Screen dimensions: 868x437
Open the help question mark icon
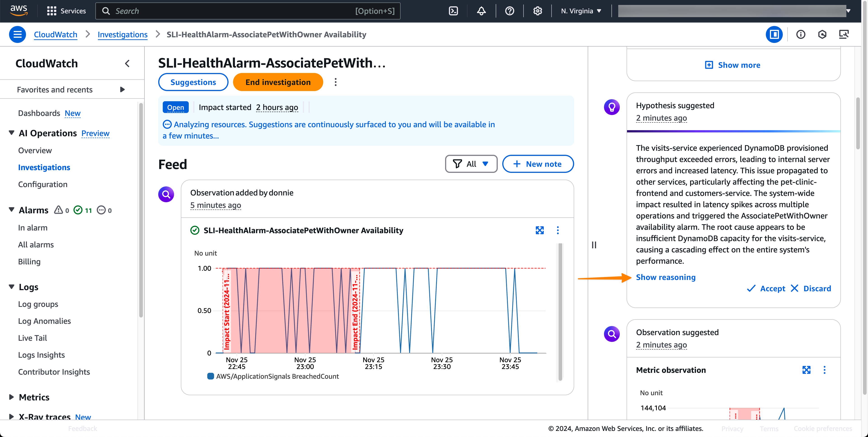pyautogui.click(x=509, y=11)
